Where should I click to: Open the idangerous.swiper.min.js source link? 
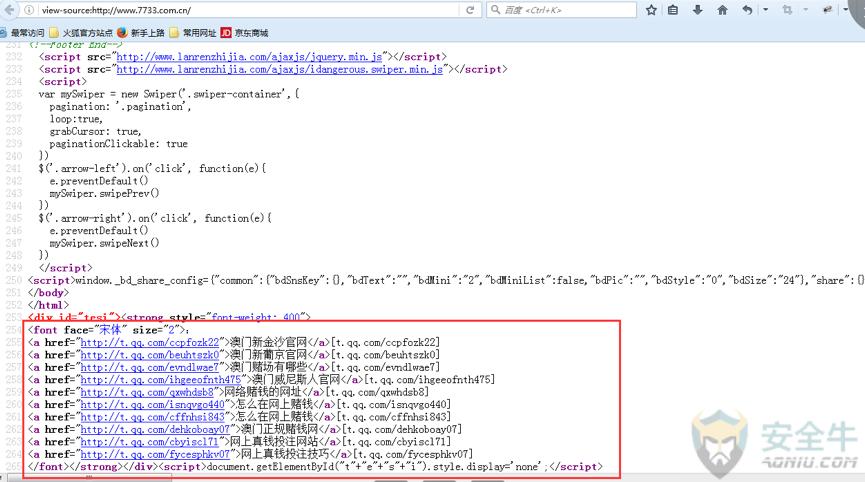[x=280, y=69]
